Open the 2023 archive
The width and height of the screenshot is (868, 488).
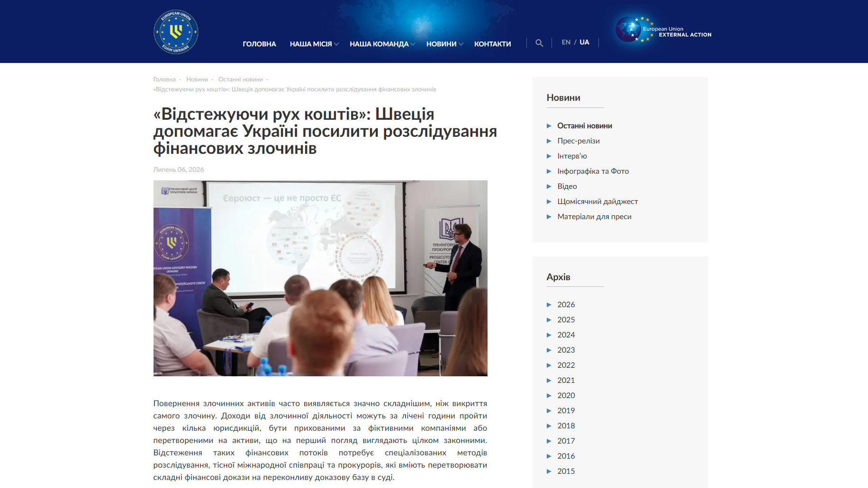point(566,350)
